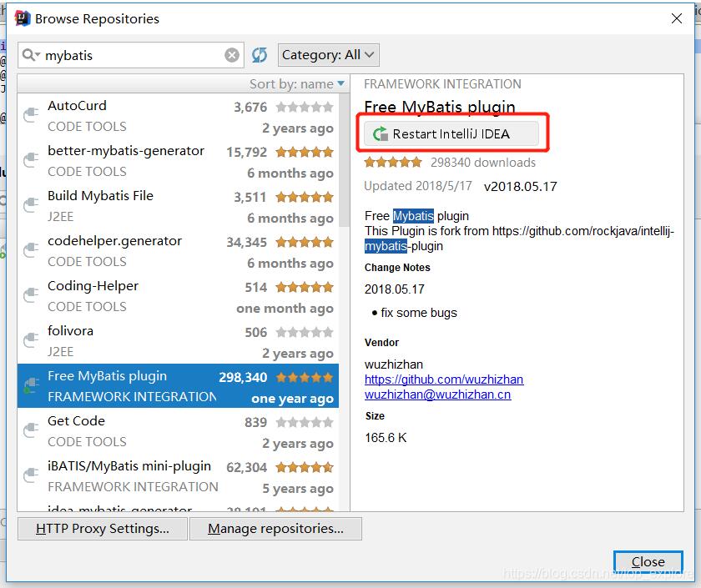Click the v2018.05.17 version label
This screenshot has width=701, height=588.
[521, 186]
